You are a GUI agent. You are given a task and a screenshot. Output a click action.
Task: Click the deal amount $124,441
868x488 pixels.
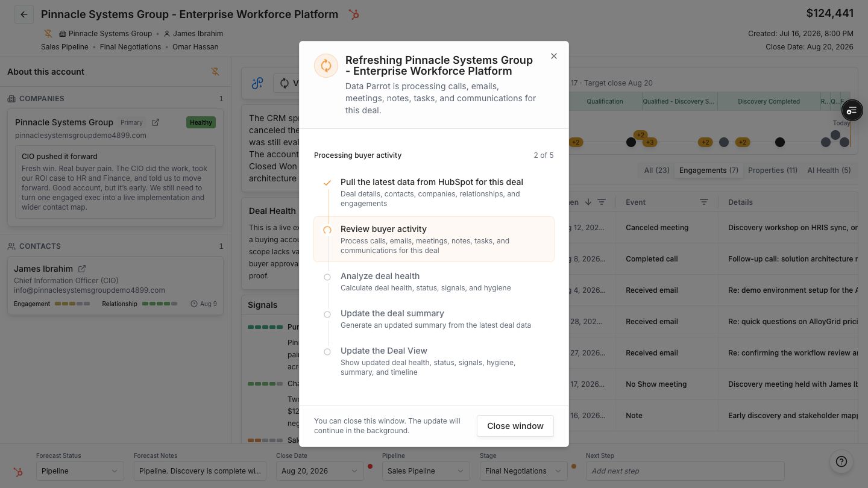(x=830, y=13)
